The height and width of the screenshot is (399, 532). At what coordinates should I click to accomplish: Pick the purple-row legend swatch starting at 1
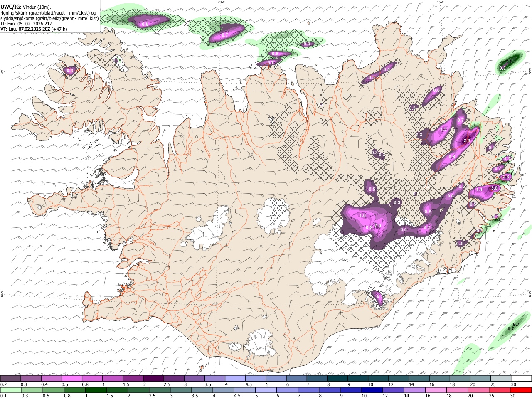(113, 379)
